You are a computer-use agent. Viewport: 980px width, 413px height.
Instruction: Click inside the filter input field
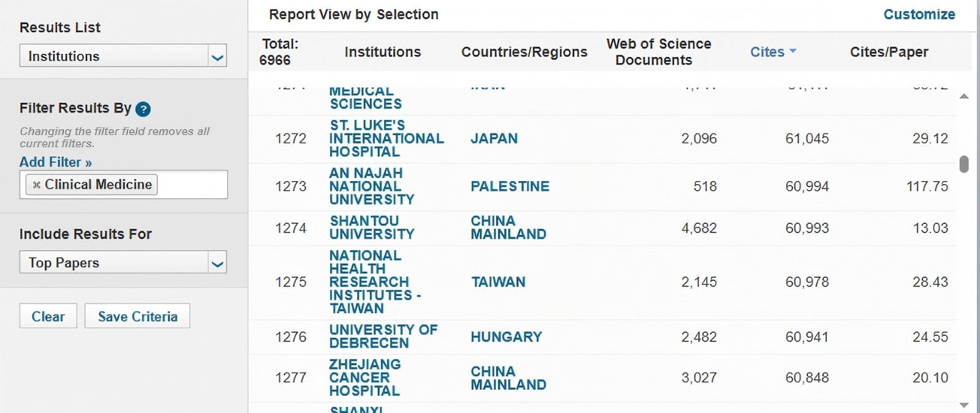[x=191, y=185]
